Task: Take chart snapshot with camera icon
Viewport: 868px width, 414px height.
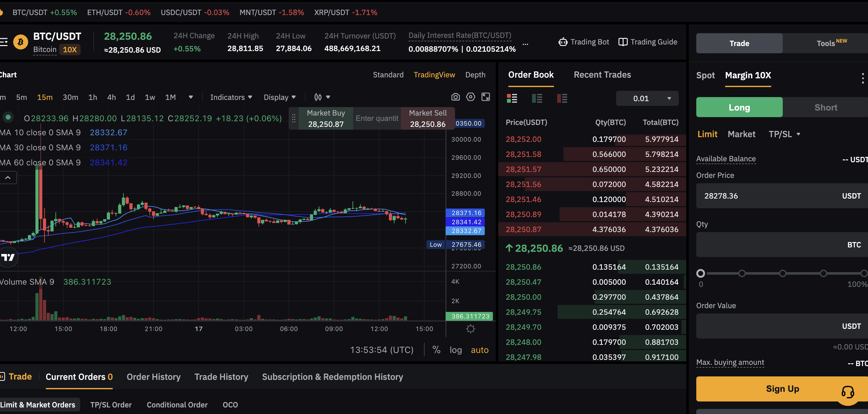Action: tap(455, 97)
